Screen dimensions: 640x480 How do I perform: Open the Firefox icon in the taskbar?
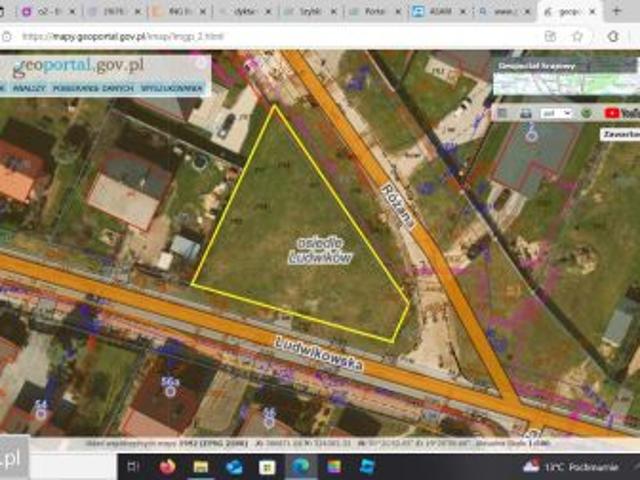click(x=167, y=466)
